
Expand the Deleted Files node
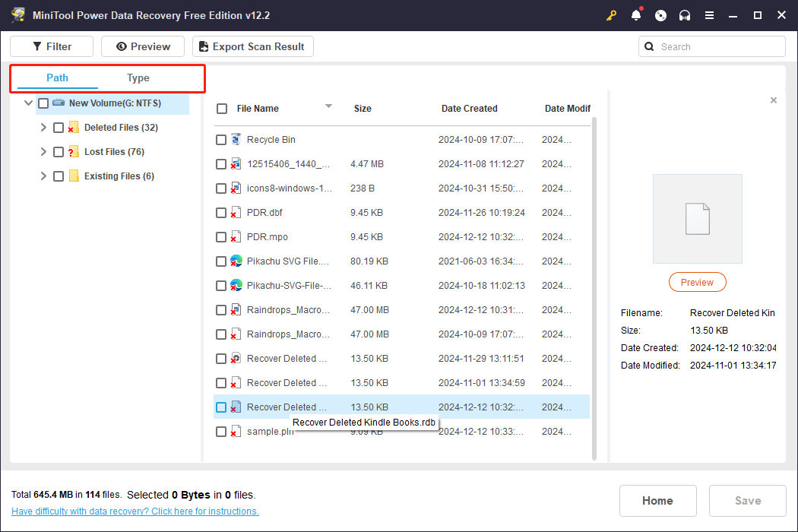pyautogui.click(x=43, y=127)
